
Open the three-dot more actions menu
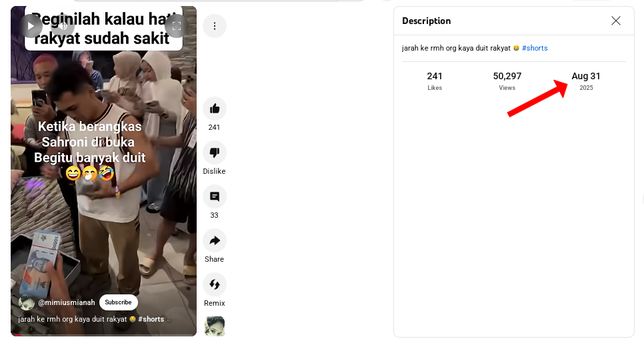pyautogui.click(x=215, y=26)
